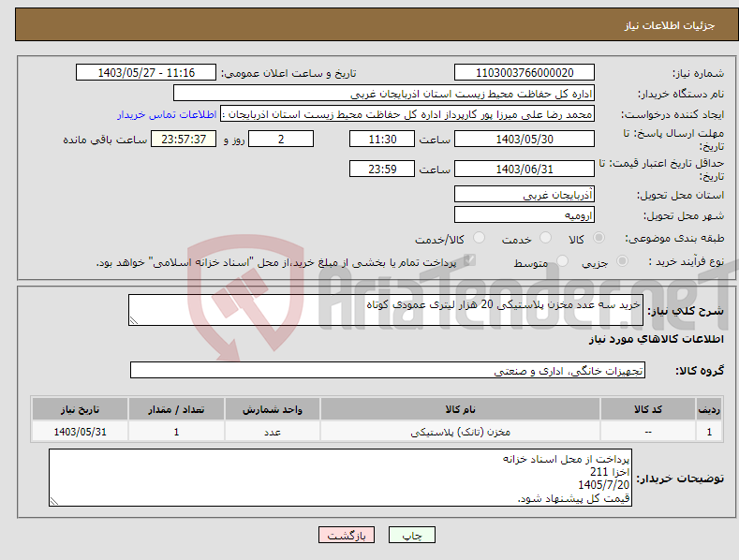Select the خدمت radio button

(545, 238)
